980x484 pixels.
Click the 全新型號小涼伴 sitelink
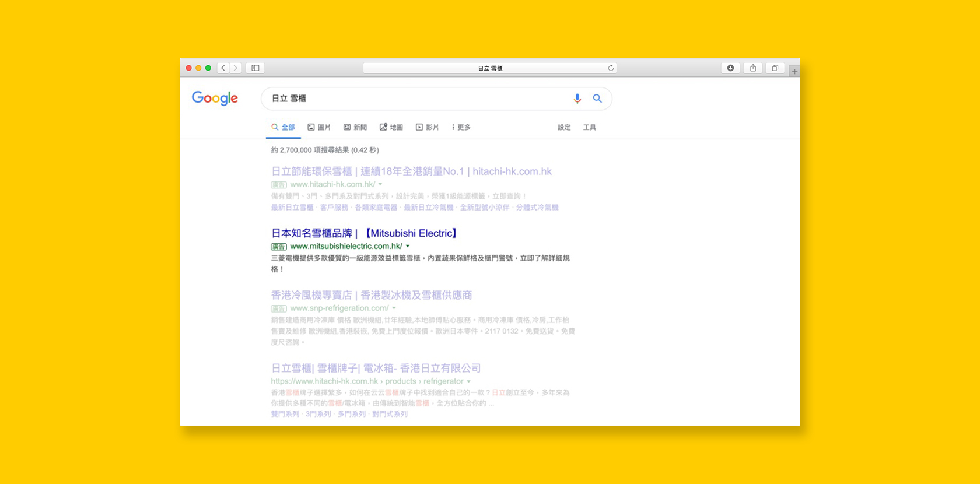click(x=485, y=208)
